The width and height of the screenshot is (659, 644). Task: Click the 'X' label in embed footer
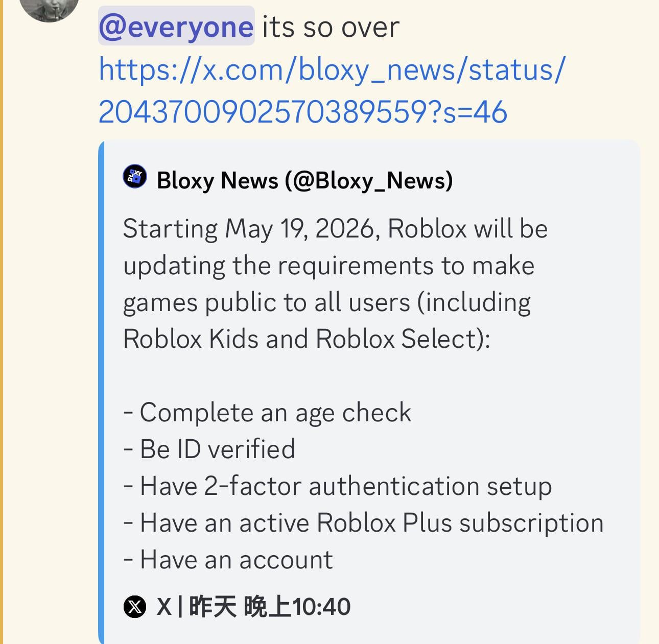tap(164, 607)
